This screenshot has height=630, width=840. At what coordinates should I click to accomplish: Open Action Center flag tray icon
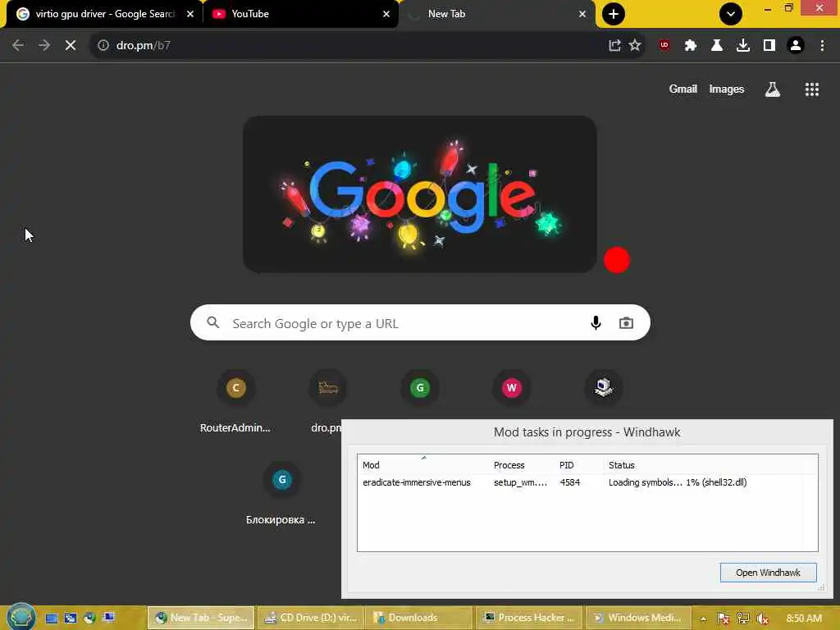pyautogui.click(x=723, y=619)
